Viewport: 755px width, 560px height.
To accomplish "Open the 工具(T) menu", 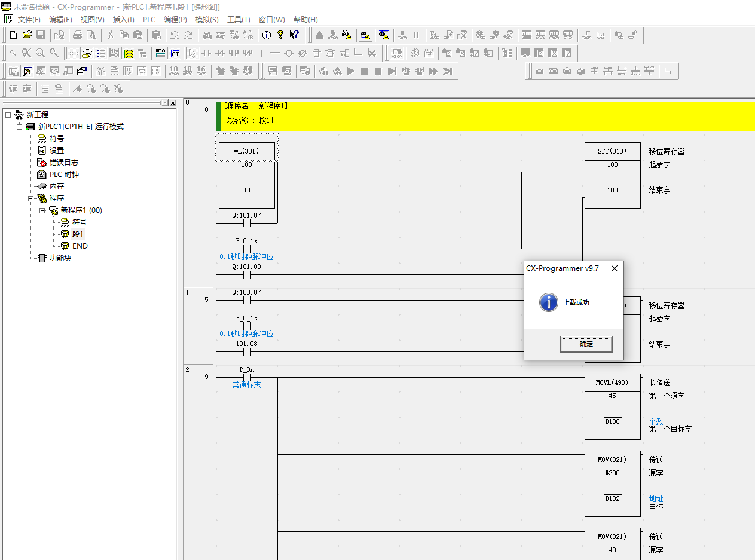I will tap(239, 20).
